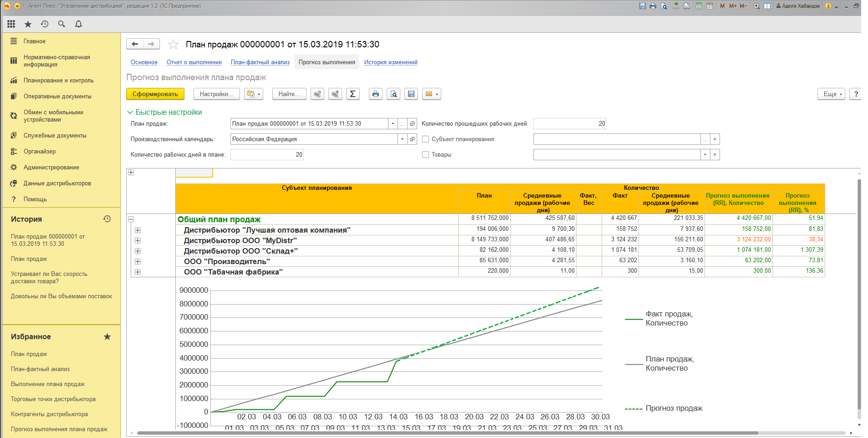Open the history clock icon in top bar
The image size is (868, 438).
45,24
